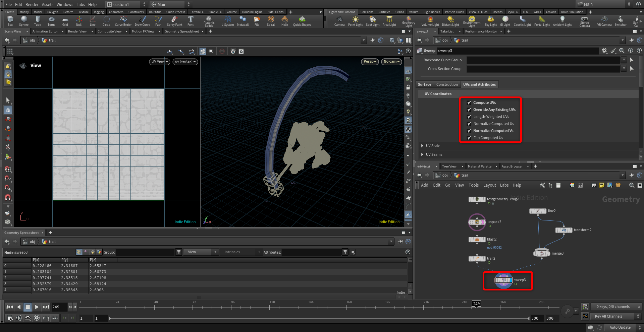Image resolution: width=644 pixels, height=332 pixels.
Task: Click the Torus shelf tool icon
Action: pos(51,20)
